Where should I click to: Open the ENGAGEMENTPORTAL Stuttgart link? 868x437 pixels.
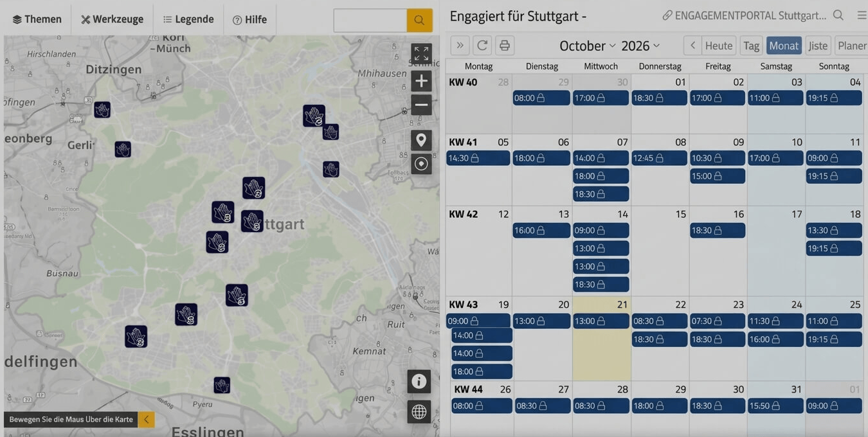(x=745, y=15)
